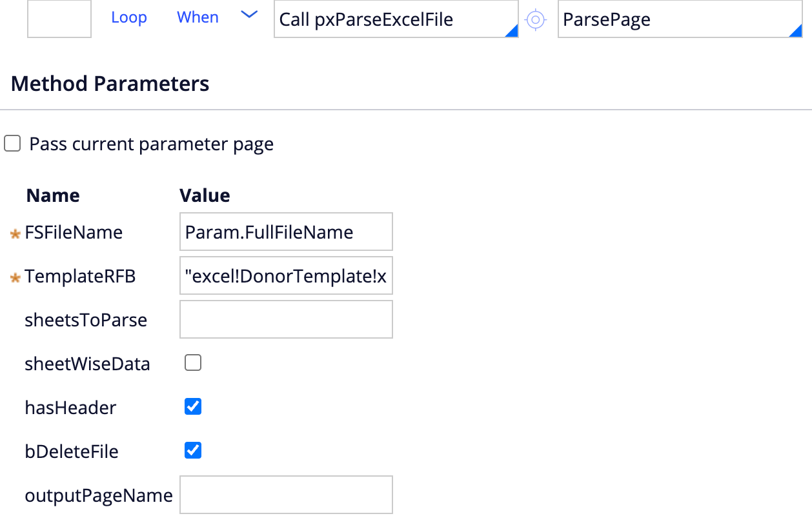Click the crosshair icon beside the ParsePage field
The image size is (812, 516).
pos(535,20)
